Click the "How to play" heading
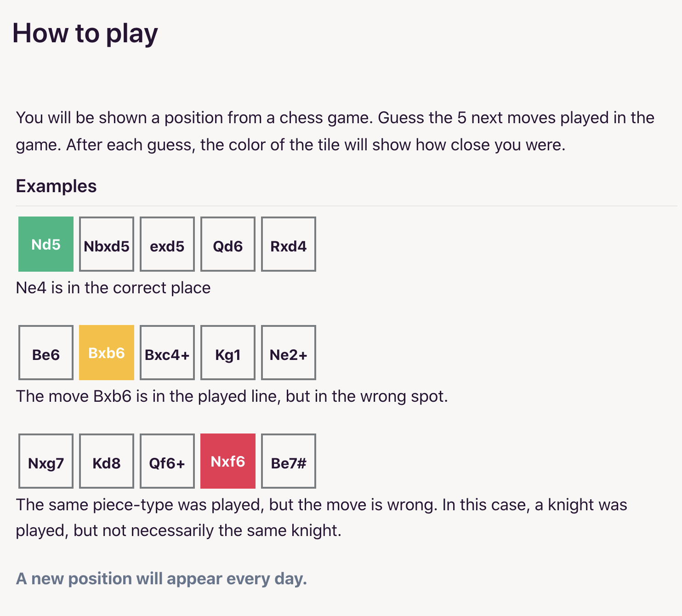This screenshot has height=616, width=682. [85, 34]
